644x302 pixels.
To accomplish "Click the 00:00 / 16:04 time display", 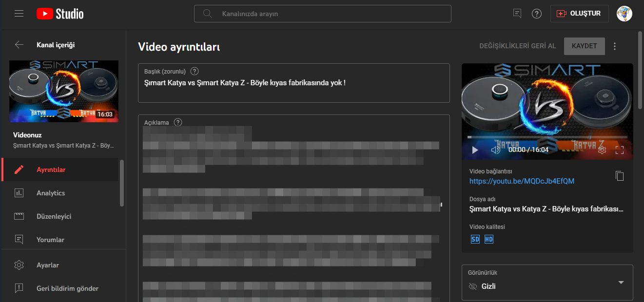I will pyautogui.click(x=528, y=150).
